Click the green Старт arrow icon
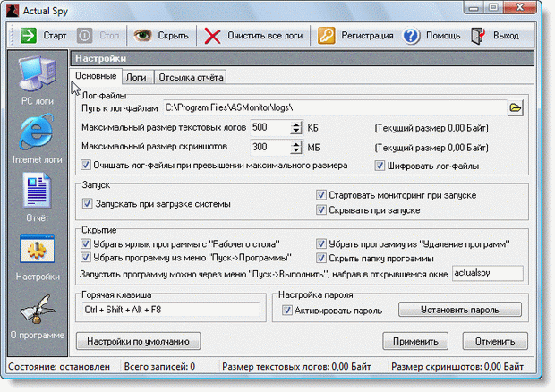Viewport: 555px width, 392px height. tap(28, 36)
